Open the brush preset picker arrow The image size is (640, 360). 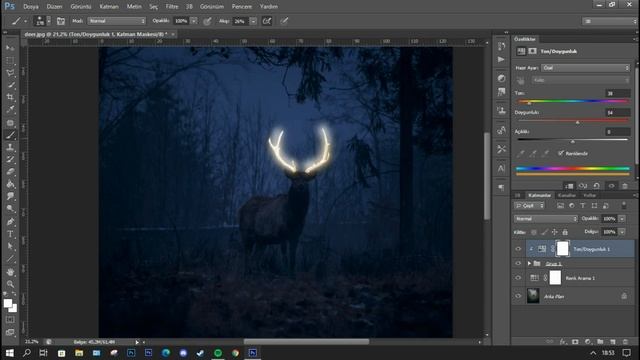pos(49,21)
